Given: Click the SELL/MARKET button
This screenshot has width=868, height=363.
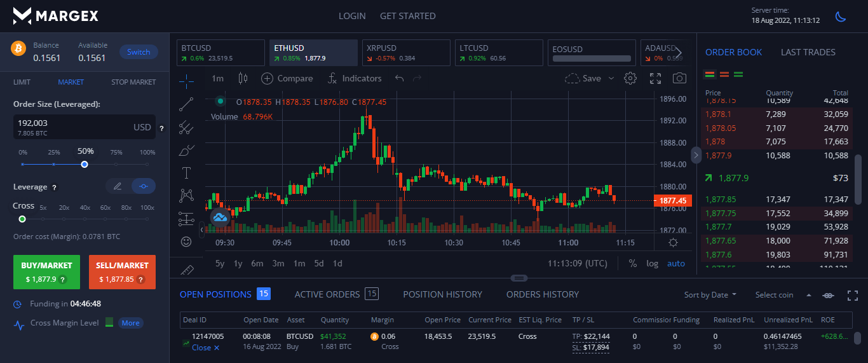Looking at the screenshot, I should (x=122, y=272).
